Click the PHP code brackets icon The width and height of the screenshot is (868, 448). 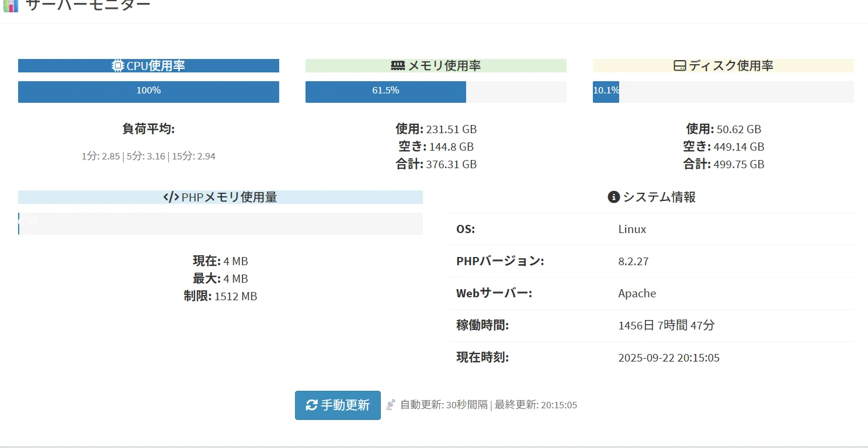pyautogui.click(x=171, y=197)
